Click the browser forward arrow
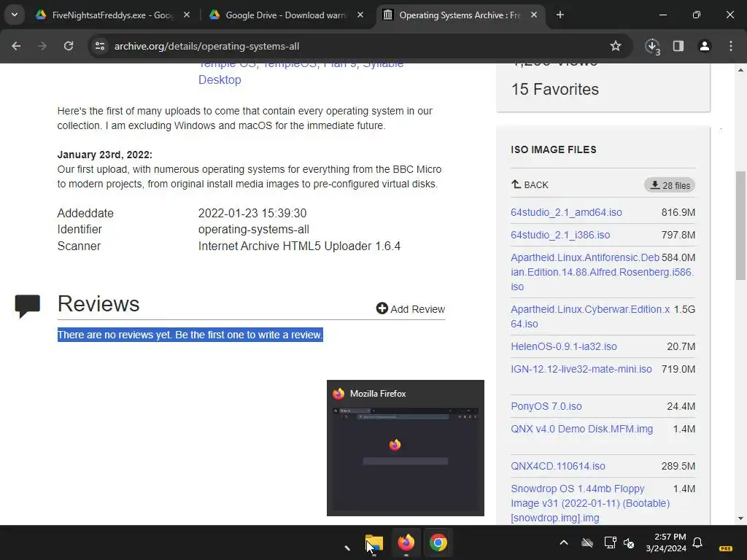Image resolution: width=747 pixels, height=560 pixels. [42, 46]
